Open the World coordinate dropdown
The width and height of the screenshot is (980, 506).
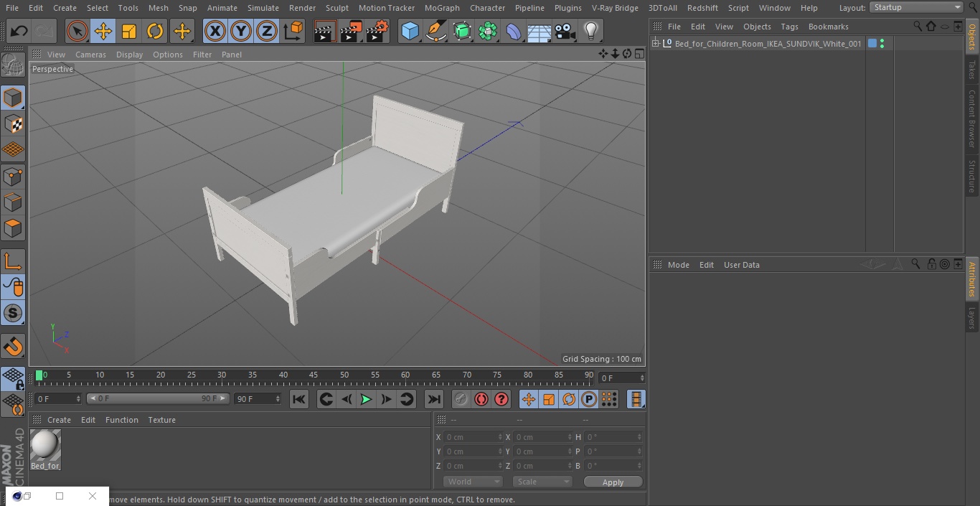[x=473, y=482]
